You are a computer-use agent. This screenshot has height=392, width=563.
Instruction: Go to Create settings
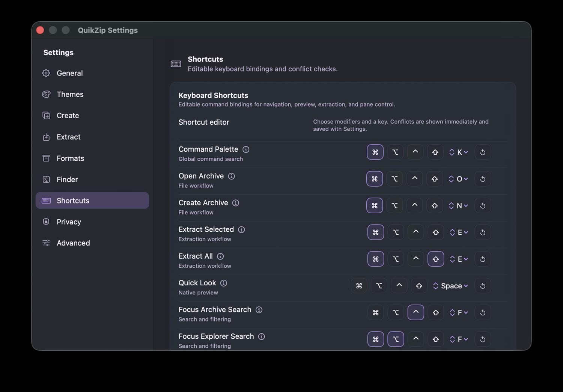92,116
